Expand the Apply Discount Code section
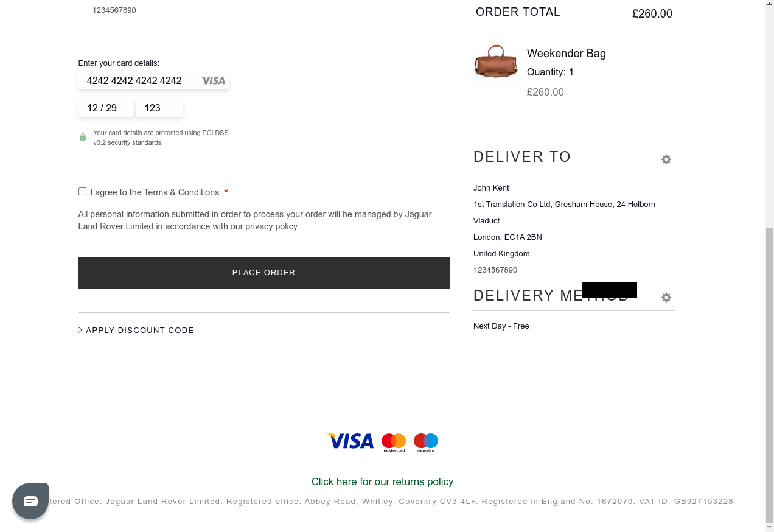Viewport: 774px width, 532px height. 140,331
